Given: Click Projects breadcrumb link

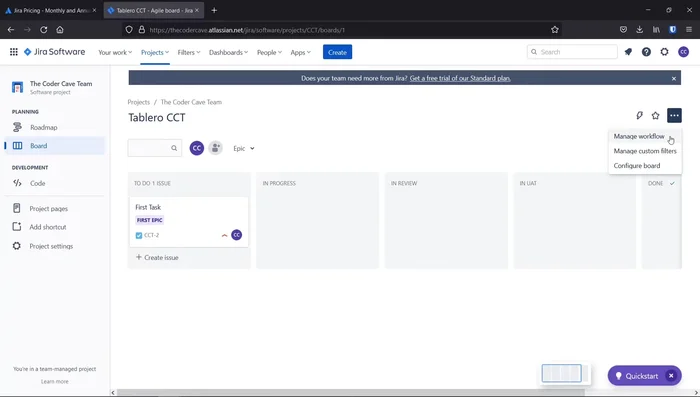Looking at the screenshot, I should click(x=138, y=102).
